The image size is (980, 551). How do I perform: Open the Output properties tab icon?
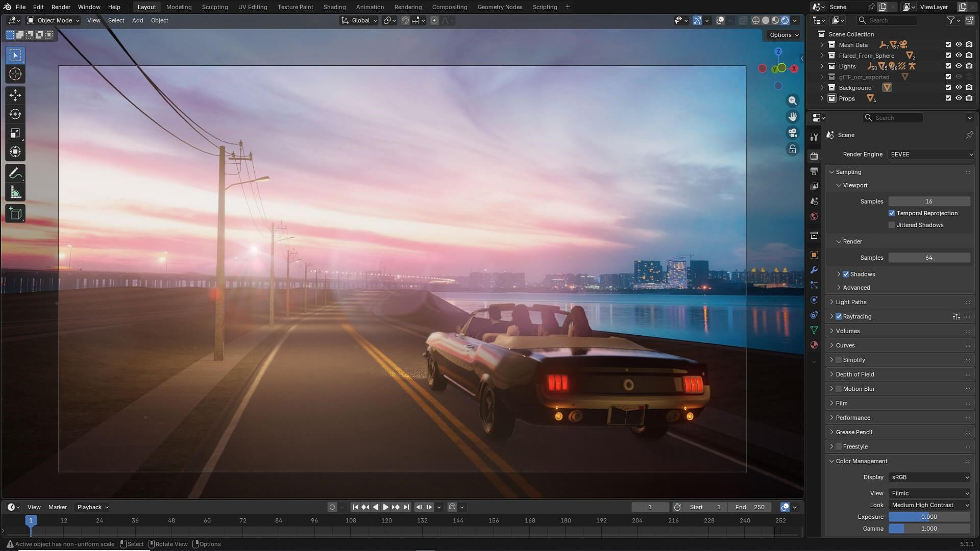(814, 171)
